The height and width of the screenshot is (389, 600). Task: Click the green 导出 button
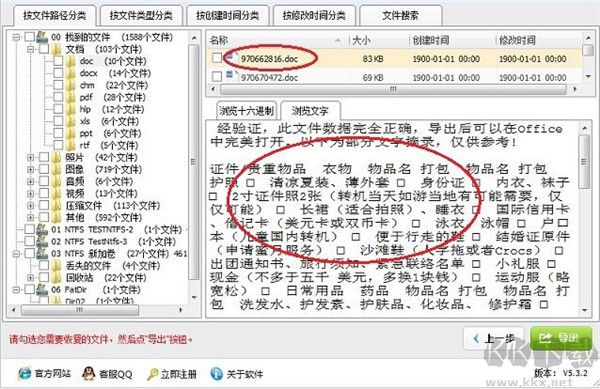click(561, 338)
